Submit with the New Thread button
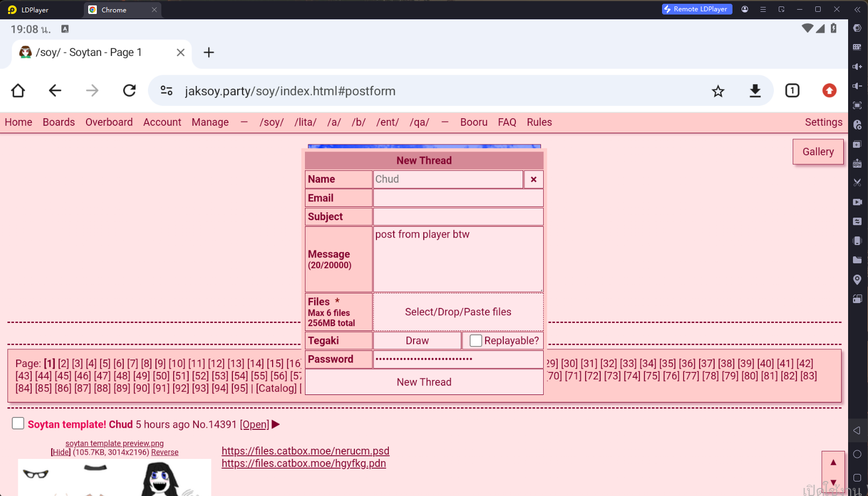This screenshot has width=868, height=496. tap(424, 382)
